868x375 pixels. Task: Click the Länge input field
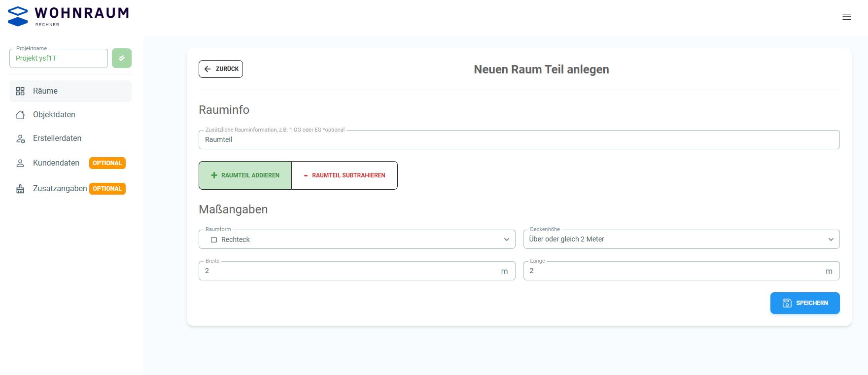click(x=681, y=271)
